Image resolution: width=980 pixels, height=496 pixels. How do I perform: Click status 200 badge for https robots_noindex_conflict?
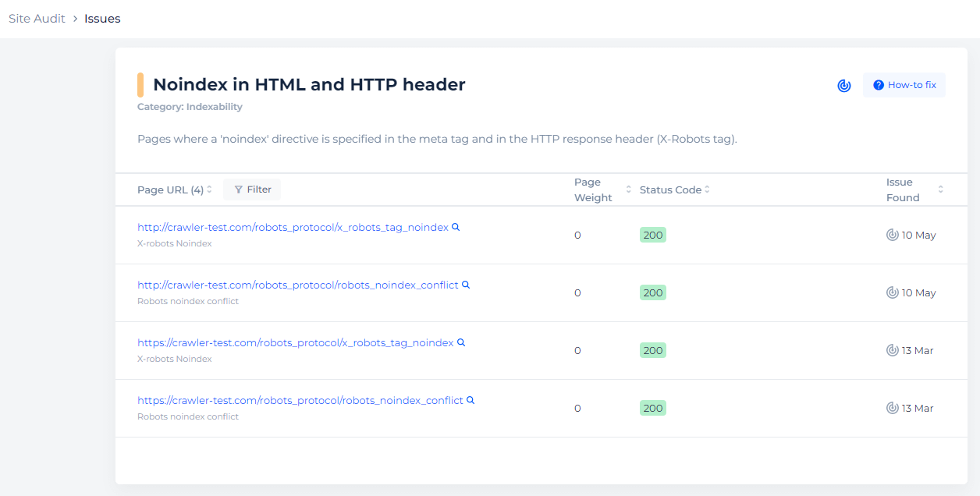tap(653, 408)
